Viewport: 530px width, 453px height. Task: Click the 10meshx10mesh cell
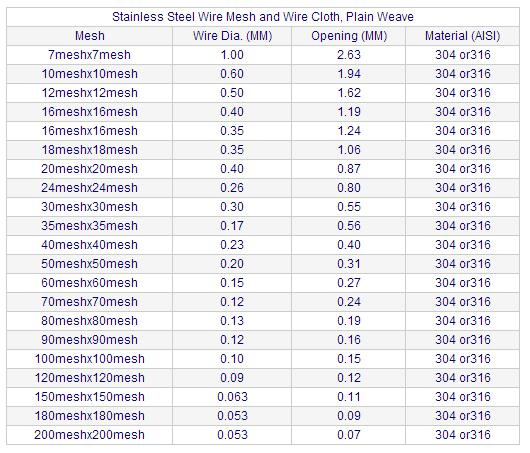tap(90, 74)
